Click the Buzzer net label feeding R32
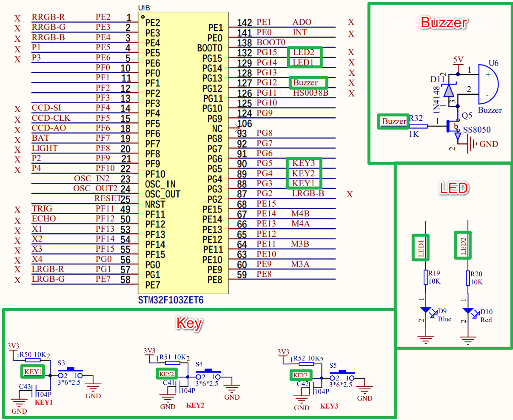513x420 pixels. 394,121
